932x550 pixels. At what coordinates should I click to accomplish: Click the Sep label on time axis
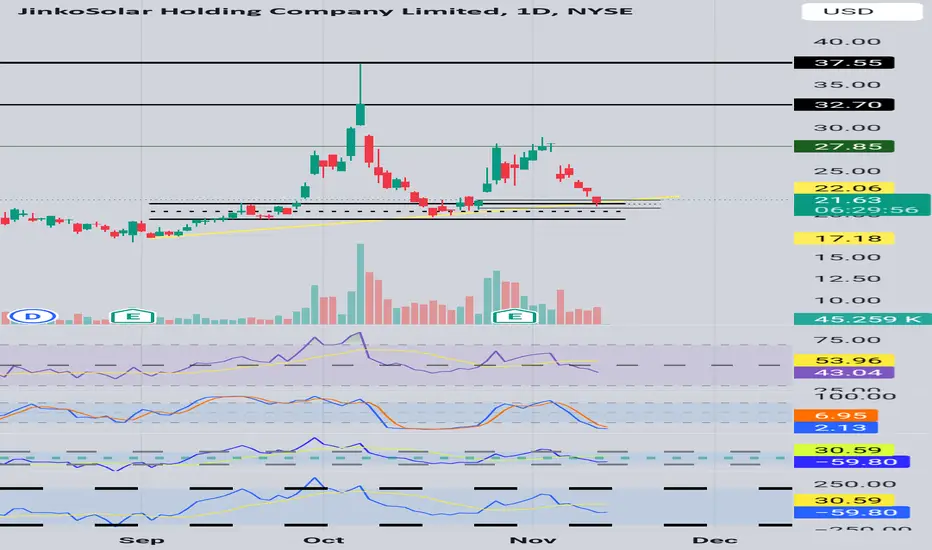141,540
